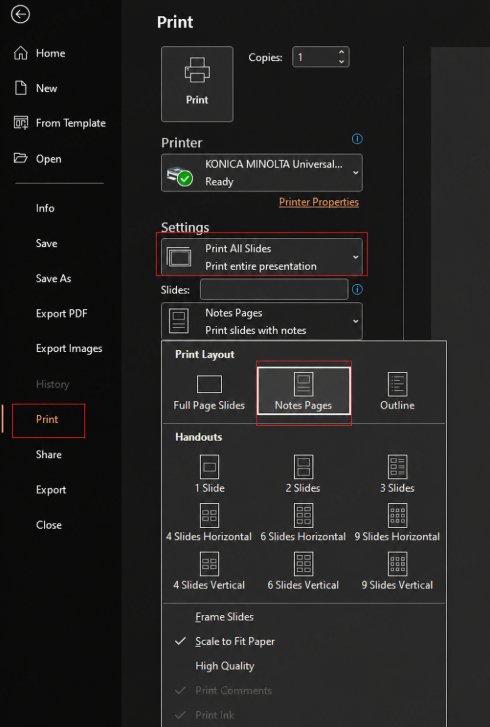Click Save in sidebar
This screenshot has width=490, height=727.
pyautogui.click(x=46, y=243)
